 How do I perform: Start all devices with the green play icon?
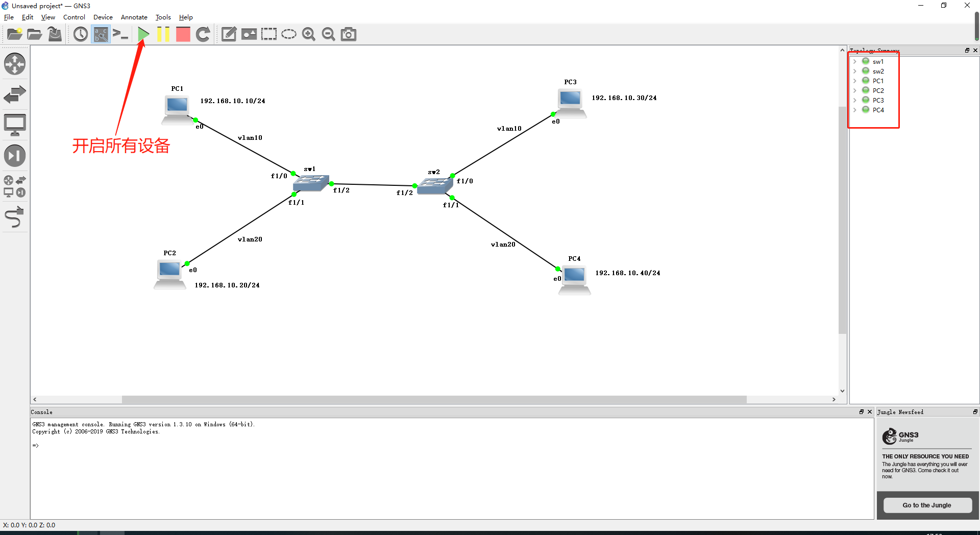[x=143, y=34]
